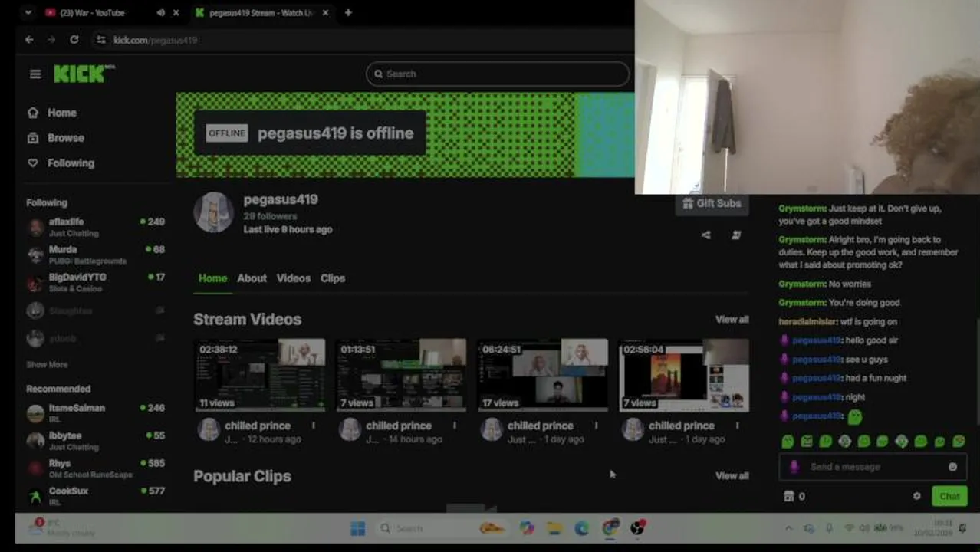Click the first emote in quick emote row

(788, 442)
